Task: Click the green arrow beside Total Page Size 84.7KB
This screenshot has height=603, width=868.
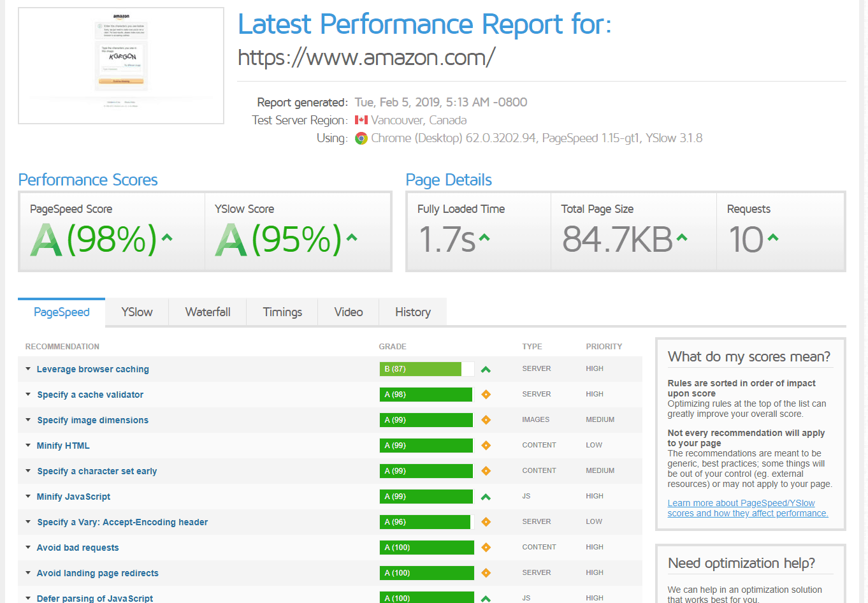Action: (682, 238)
